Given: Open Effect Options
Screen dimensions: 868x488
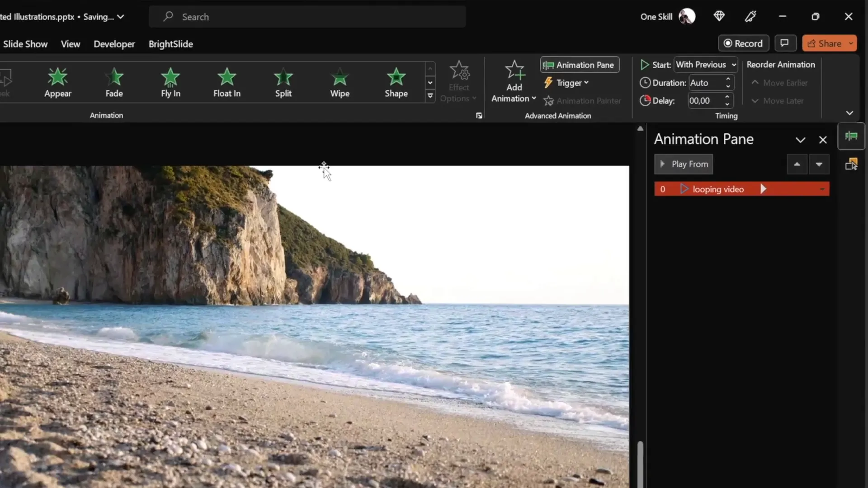Looking at the screenshot, I should [459, 82].
